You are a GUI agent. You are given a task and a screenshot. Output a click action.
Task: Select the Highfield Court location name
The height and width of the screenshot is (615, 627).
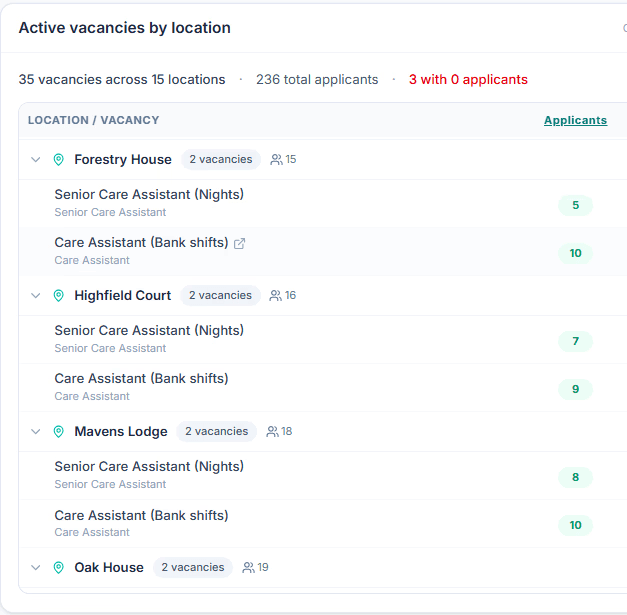(x=122, y=296)
